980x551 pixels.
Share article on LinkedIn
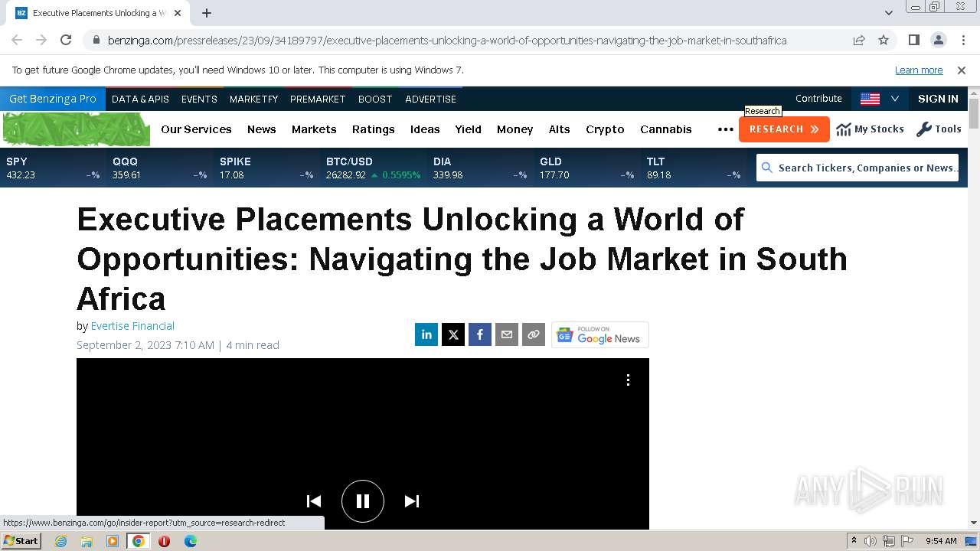pos(426,334)
